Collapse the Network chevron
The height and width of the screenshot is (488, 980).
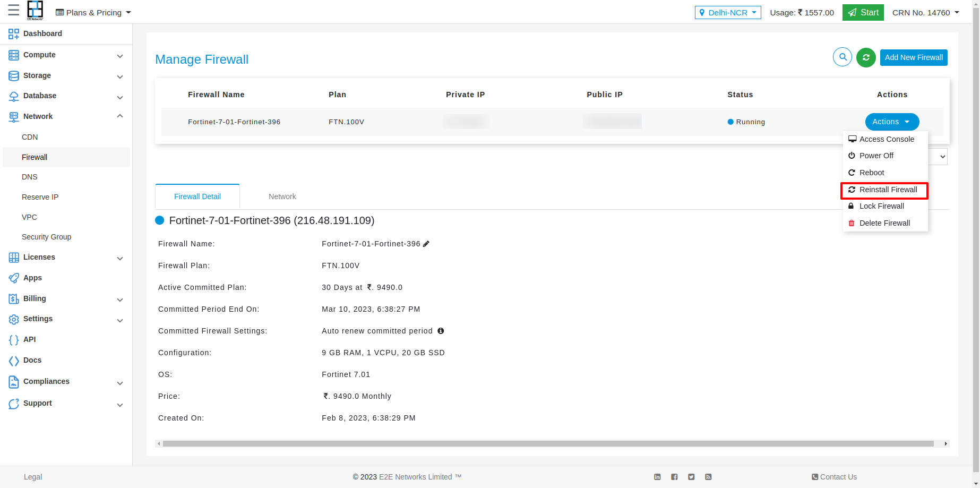(x=120, y=116)
